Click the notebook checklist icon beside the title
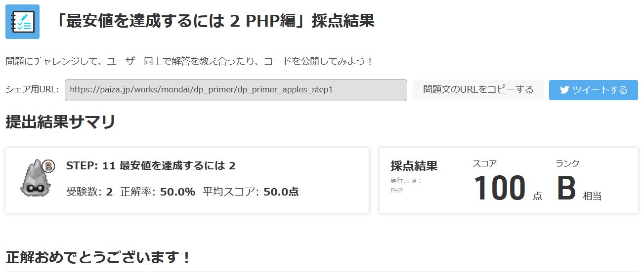644x278 pixels. point(22,22)
